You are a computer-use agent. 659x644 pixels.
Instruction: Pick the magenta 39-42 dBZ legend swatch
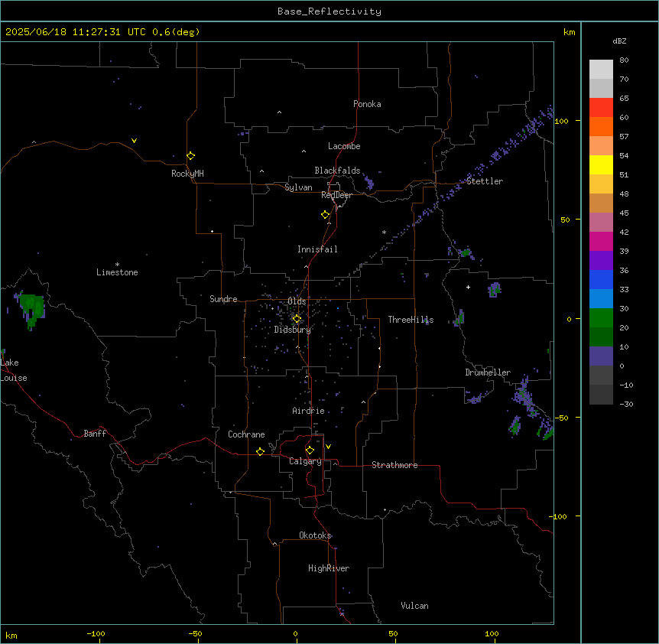601,241
